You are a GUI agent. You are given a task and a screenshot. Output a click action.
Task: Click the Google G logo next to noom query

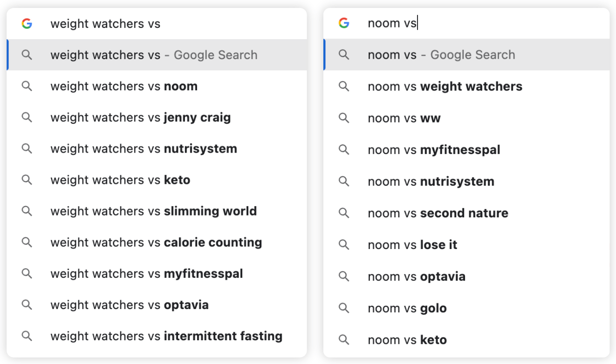[344, 24]
